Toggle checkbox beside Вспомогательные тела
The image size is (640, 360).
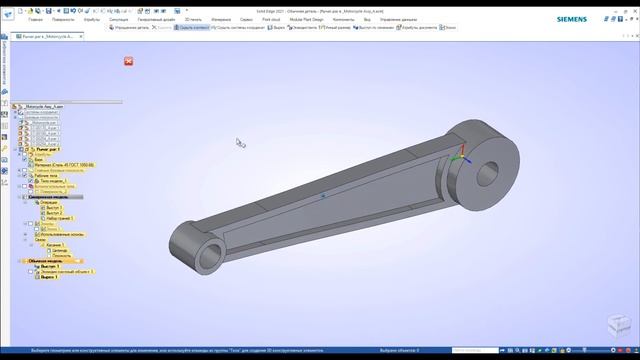[25, 186]
